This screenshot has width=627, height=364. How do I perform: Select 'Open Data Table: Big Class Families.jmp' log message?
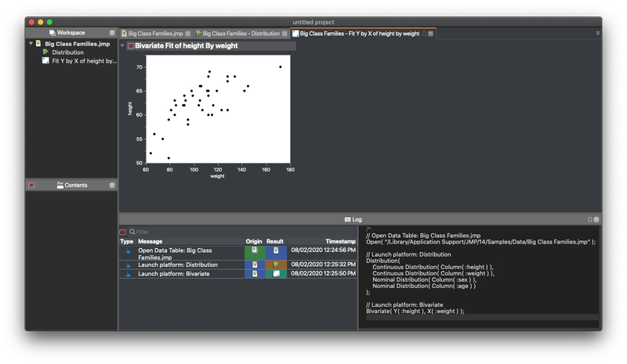(x=175, y=254)
